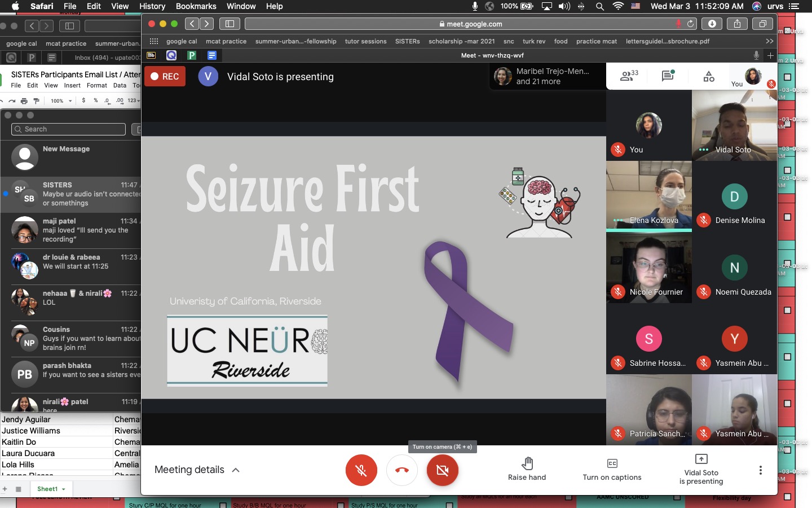The image size is (812, 508).
Task: Click the Vidal Soto is presenting button
Action: (701, 469)
